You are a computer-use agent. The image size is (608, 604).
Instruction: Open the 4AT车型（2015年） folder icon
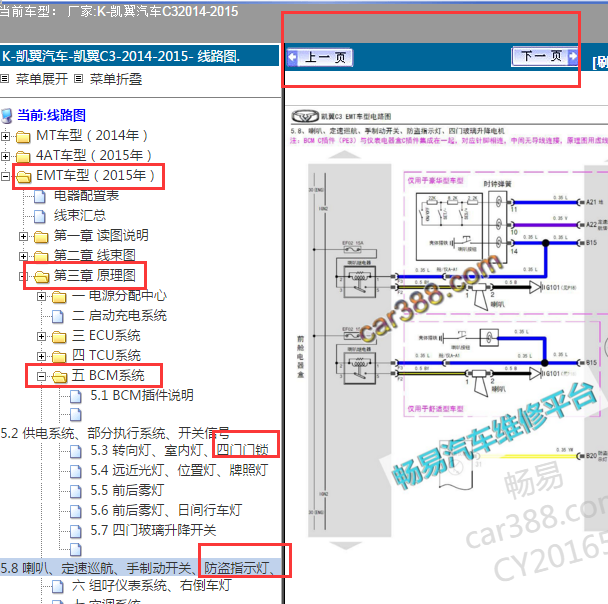(23, 157)
